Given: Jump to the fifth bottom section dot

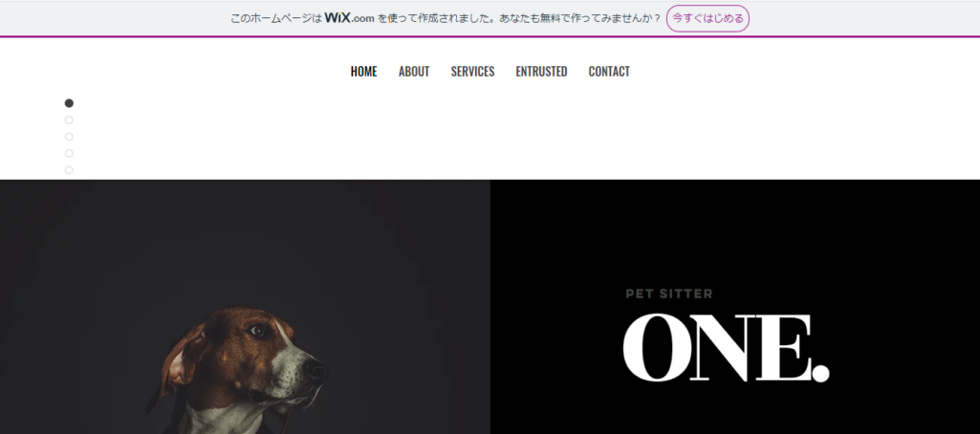Looking at the screenshot, I should 69,170.
